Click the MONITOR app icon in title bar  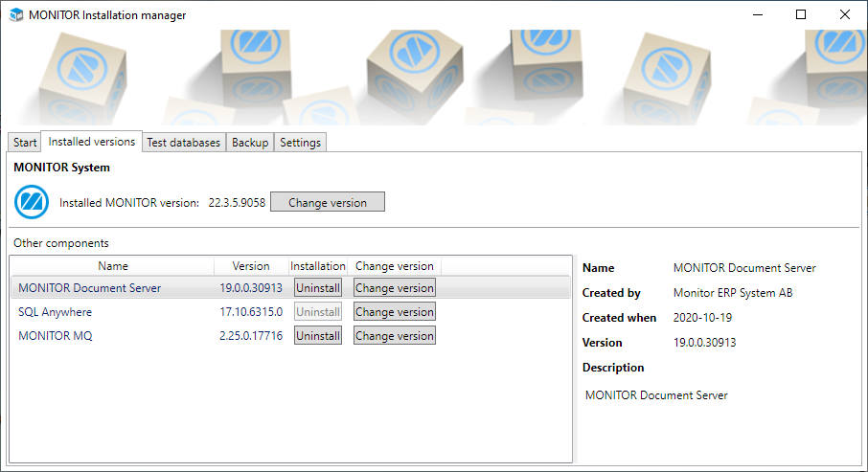[x=15, y=14]
